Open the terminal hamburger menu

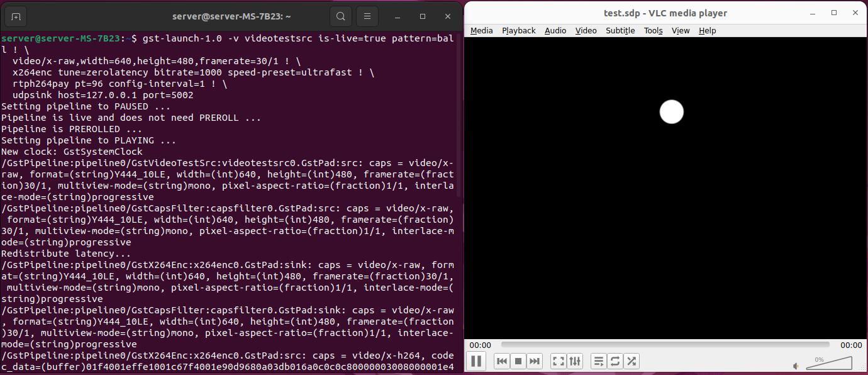pyautogui.click(x=367, y=16)
